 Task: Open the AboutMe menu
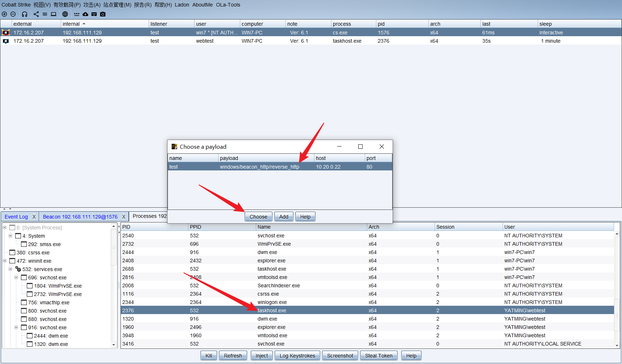click(x=202, y=5)
